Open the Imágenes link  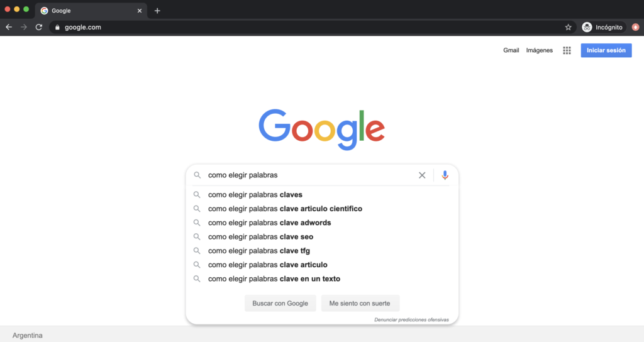click(540, 50)
